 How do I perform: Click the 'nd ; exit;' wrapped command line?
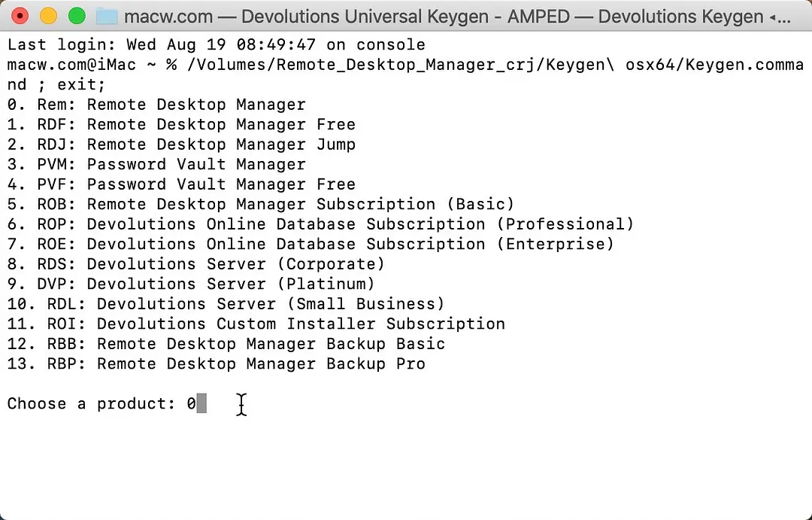[x=56, y=84]
